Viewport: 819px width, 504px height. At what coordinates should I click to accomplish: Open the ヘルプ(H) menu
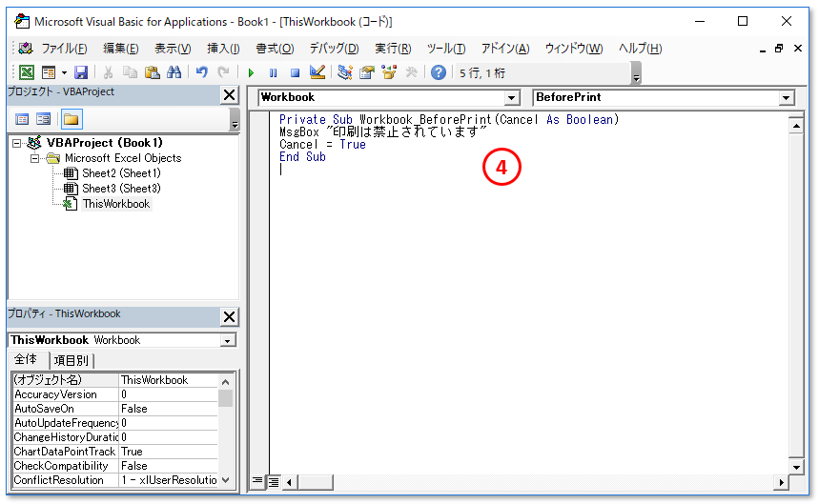coord(641,49)
